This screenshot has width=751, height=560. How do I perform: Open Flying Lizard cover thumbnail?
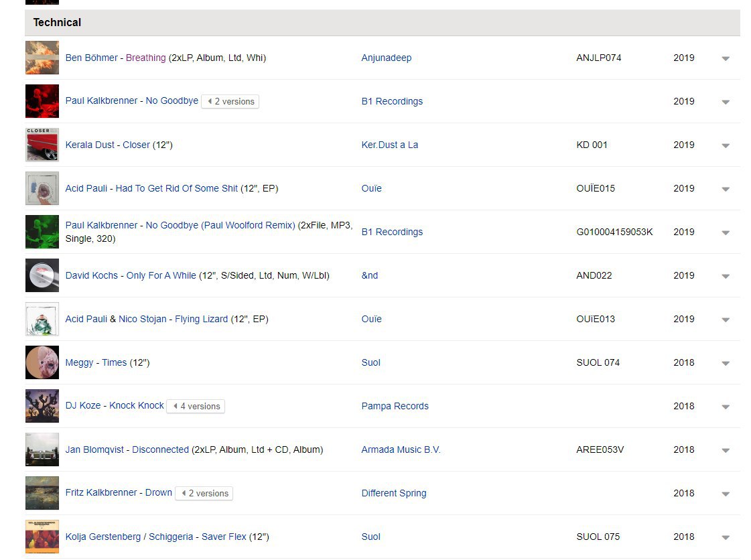click(42, 320)
